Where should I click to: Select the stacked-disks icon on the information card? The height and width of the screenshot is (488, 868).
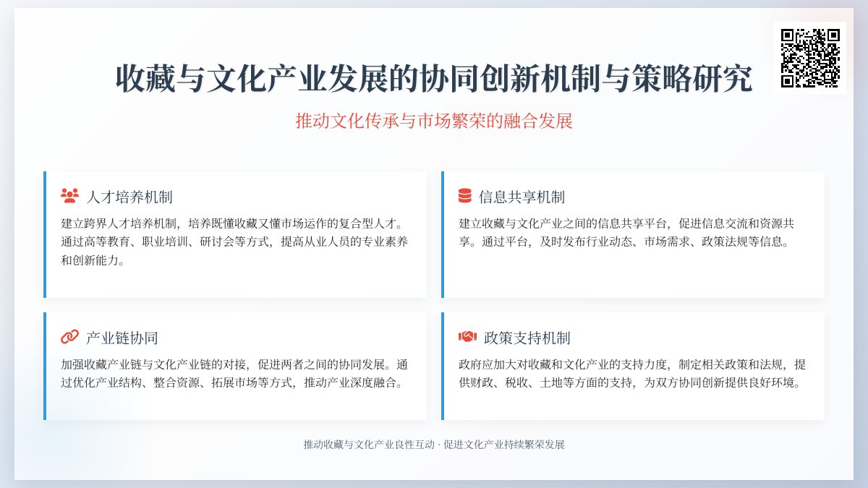465,194
